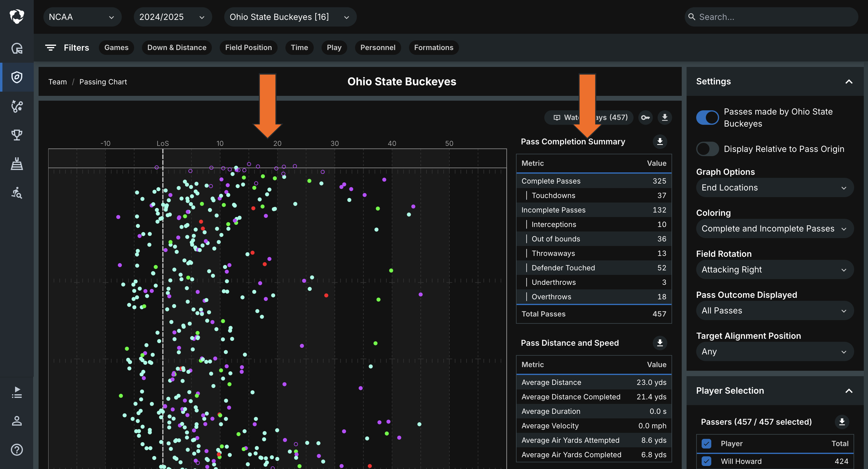Download the Passers list
Image resolution: width=868 pixels, height=469 pixels.
click(x=842, y=421)
